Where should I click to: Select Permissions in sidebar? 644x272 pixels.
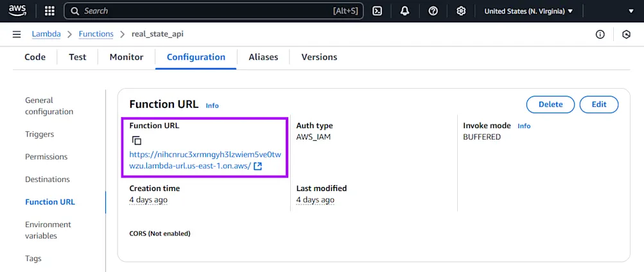(x=46, y=157)
